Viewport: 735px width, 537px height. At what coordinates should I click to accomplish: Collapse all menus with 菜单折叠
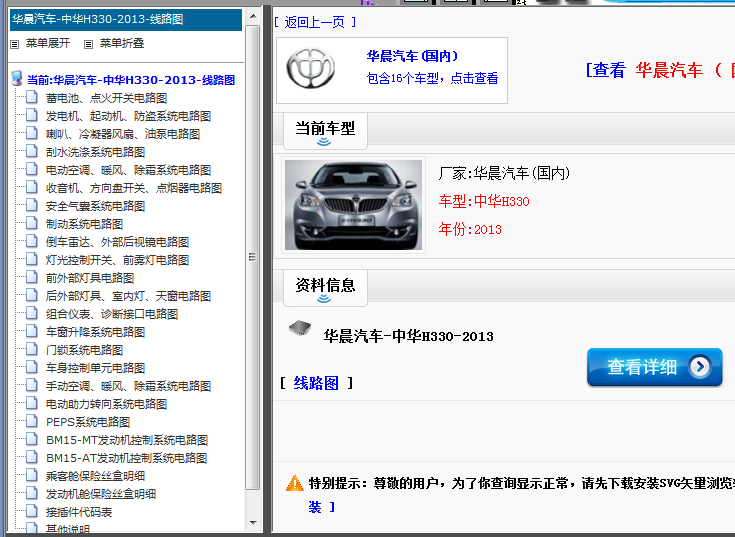point(122,44)
